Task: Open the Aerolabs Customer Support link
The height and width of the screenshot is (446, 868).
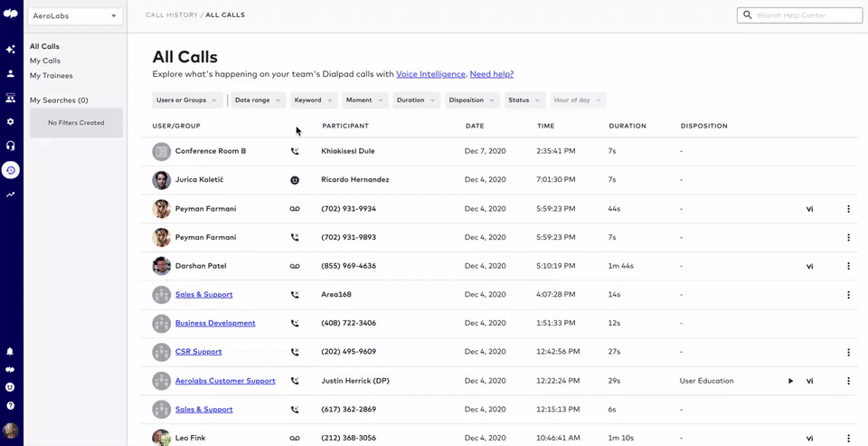Action: (x=225, y=381)
